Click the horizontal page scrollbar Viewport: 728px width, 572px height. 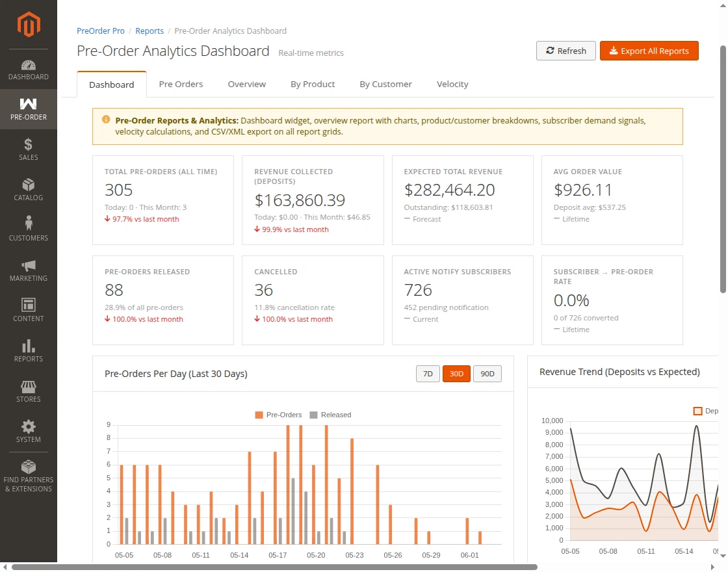pyautogui.click(x=274, y=567)
